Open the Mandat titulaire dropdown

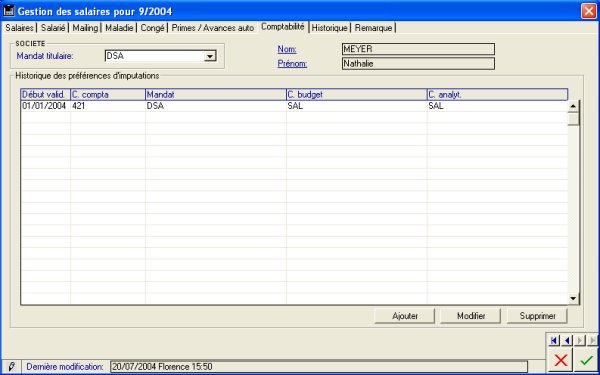click(210, 56)
